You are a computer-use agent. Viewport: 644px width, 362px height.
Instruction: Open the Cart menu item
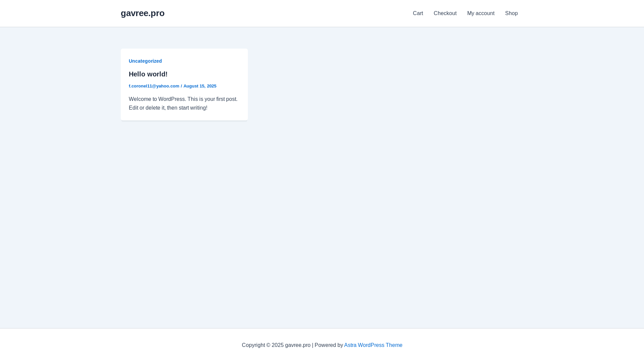click(x=418, y=13)
